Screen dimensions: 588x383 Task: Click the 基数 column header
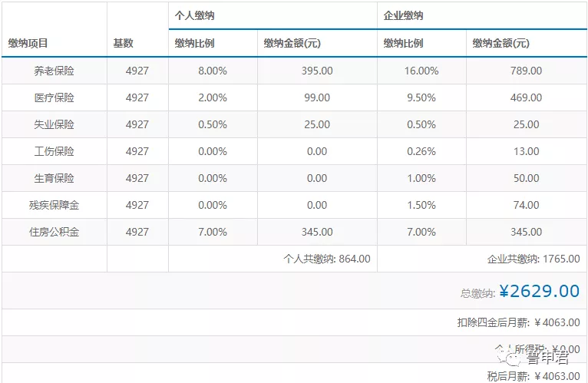123,43
